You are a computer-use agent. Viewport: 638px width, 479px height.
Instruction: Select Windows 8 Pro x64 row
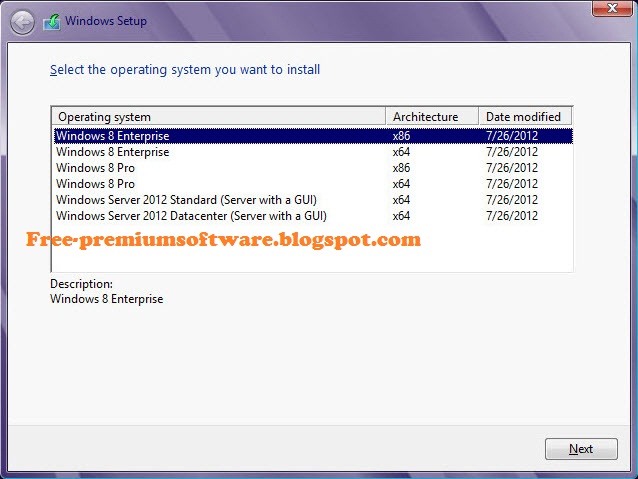click(313, 184)
